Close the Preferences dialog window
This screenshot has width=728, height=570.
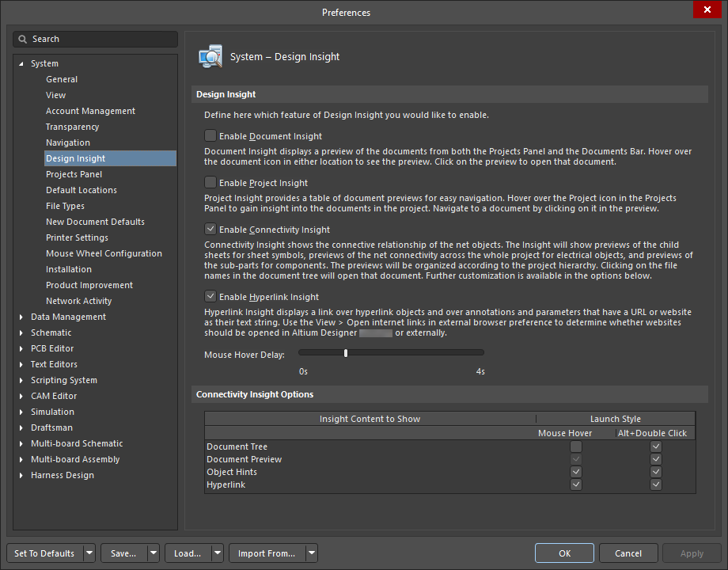(x=705, y=10)
